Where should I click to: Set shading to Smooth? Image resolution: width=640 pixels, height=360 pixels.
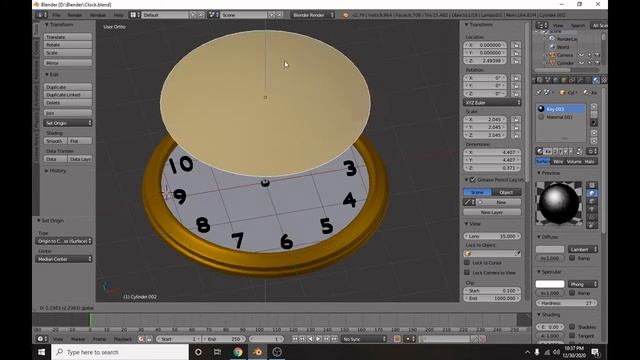[x=55, y=141]
